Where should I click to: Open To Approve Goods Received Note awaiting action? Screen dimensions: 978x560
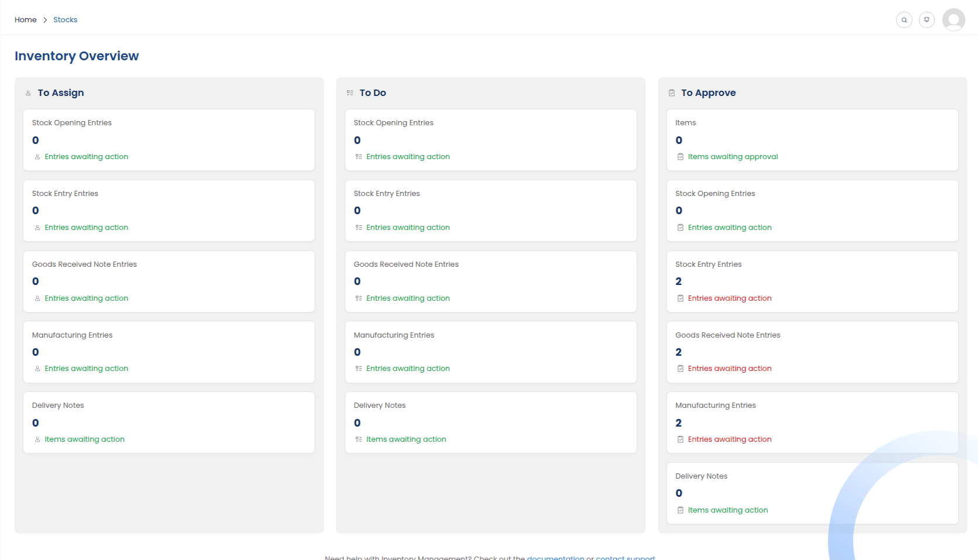click(729, 369)
